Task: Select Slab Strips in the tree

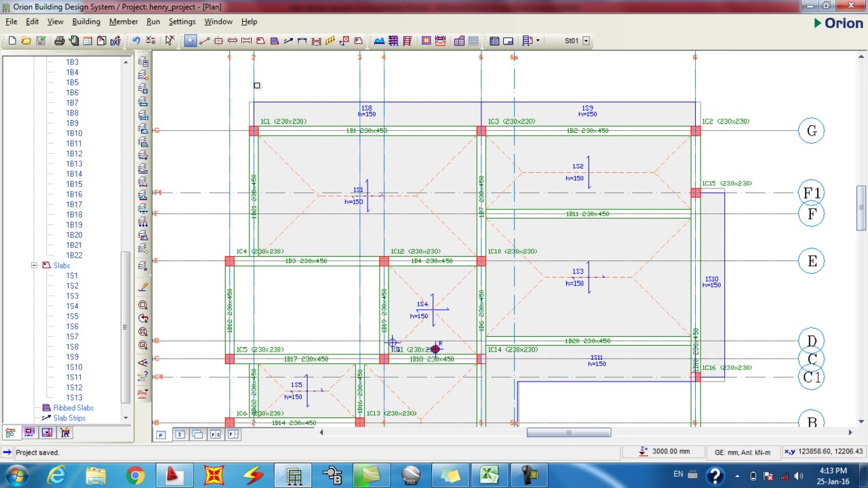Action: pyautogui.click(x=69, y=418)
